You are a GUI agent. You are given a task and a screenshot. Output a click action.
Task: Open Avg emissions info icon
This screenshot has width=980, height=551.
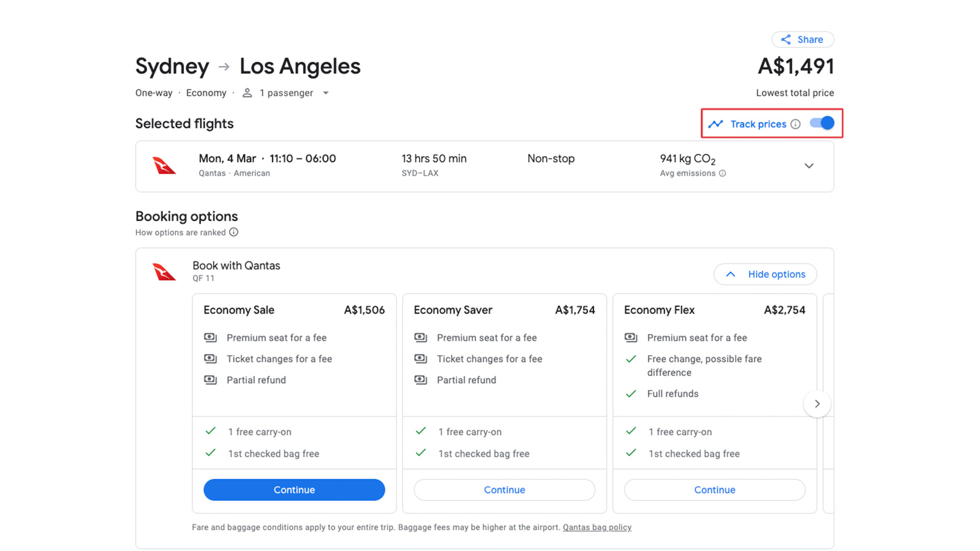pyautogui.click(x=723, y=173)
